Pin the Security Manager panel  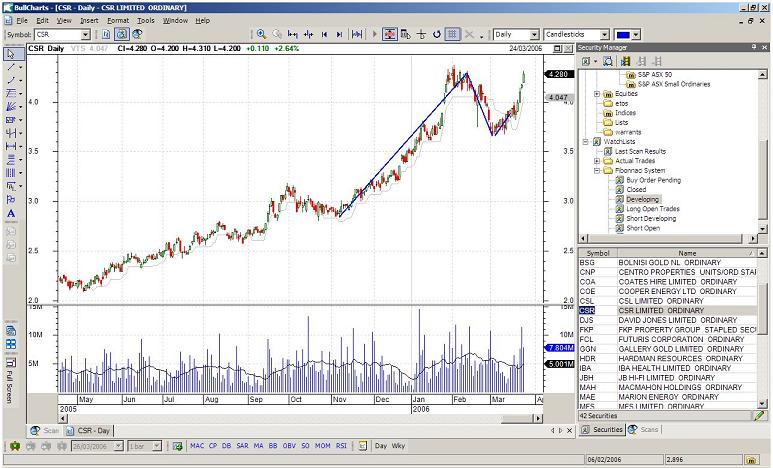click(754, 48)
